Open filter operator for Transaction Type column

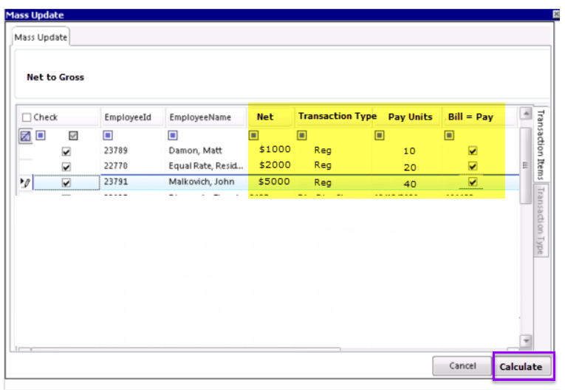tap(302, 136)
